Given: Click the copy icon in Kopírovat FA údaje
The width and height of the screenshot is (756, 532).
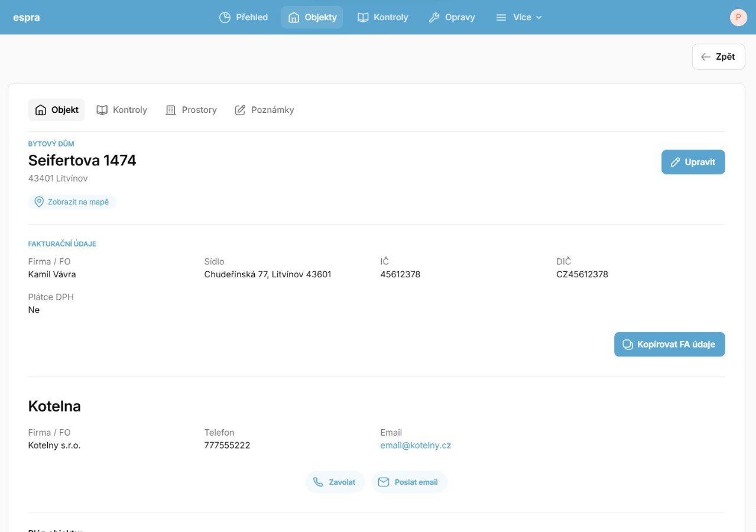Looking at the screenshot, I should [628, 345].
